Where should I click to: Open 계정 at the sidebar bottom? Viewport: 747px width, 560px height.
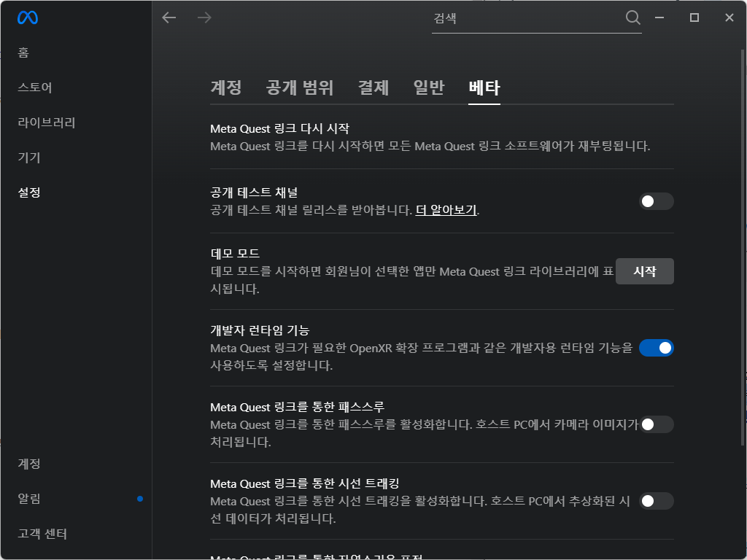(x=29, y=463)
